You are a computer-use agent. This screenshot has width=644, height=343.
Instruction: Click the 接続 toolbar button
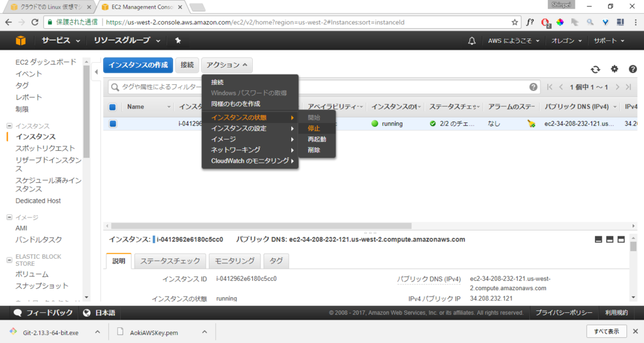(x=187, y=65)
